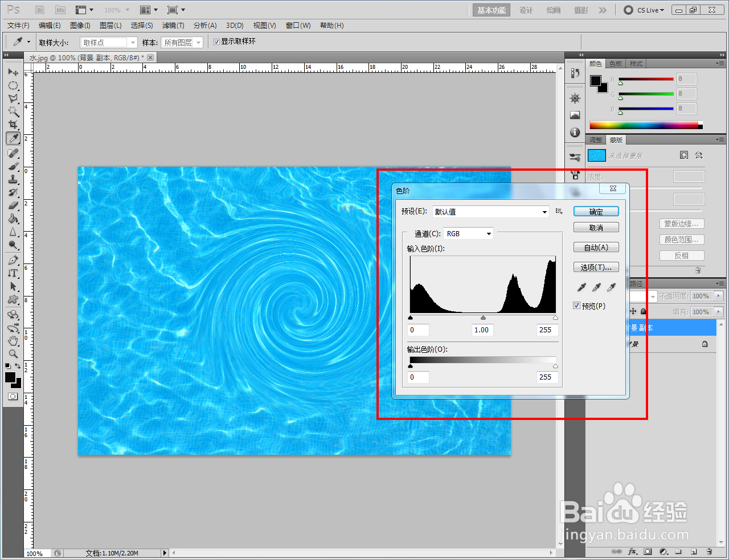Viewport: 729px width, 560px height.
Task: Launch Adobe Bridge
Action: (40, 10)
